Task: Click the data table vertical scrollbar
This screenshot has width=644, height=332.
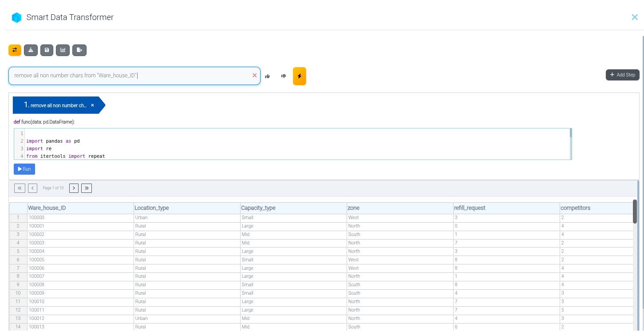Action: tap(635, 212)
